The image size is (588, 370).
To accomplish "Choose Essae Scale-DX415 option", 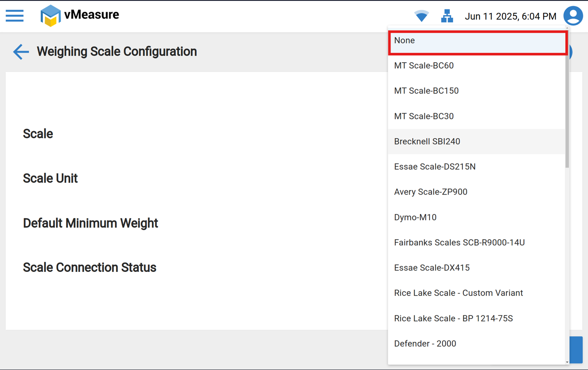I will [x=476, y=268].
